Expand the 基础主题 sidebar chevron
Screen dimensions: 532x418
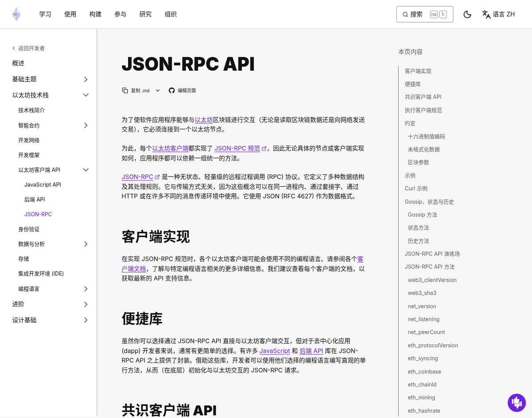(x=86, y=79)
